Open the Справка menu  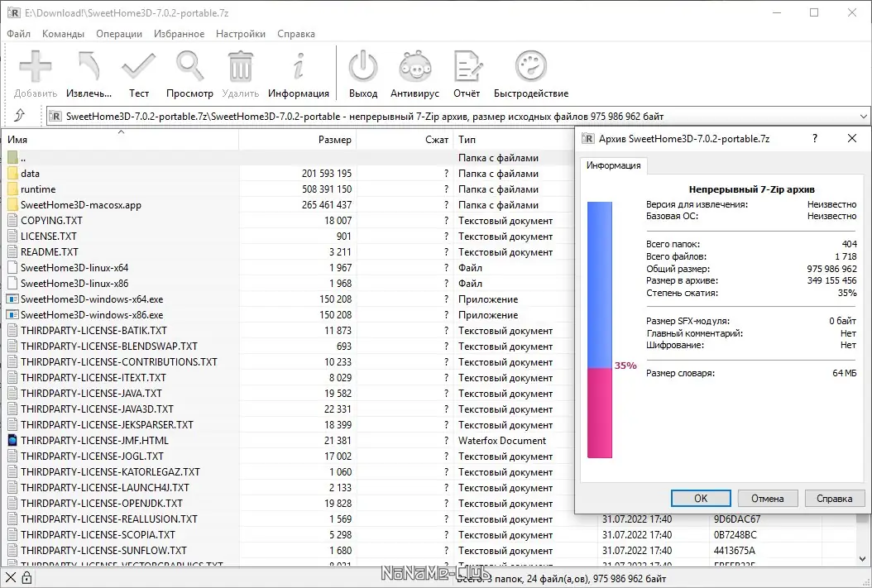click(296, 34)
